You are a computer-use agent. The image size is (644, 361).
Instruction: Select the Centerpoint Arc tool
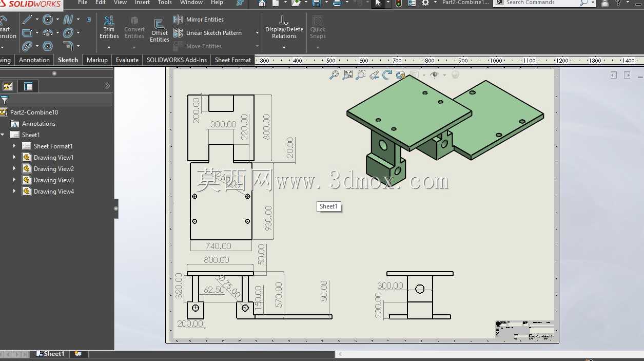[x=48, y=33]
